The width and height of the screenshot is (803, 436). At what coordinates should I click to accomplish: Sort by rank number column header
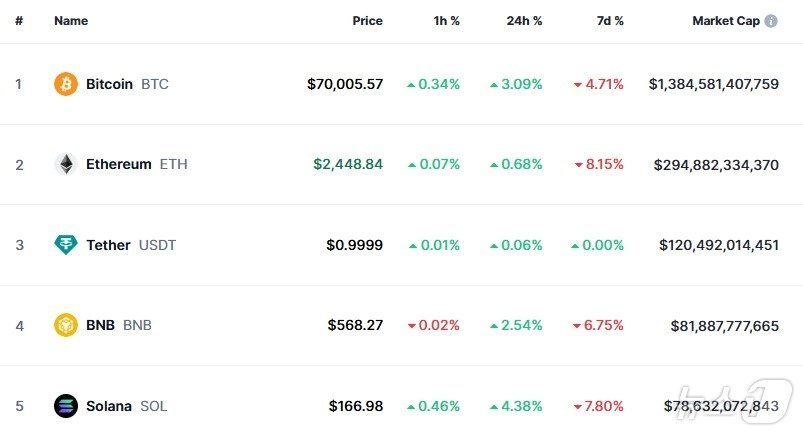pos(19,21)
